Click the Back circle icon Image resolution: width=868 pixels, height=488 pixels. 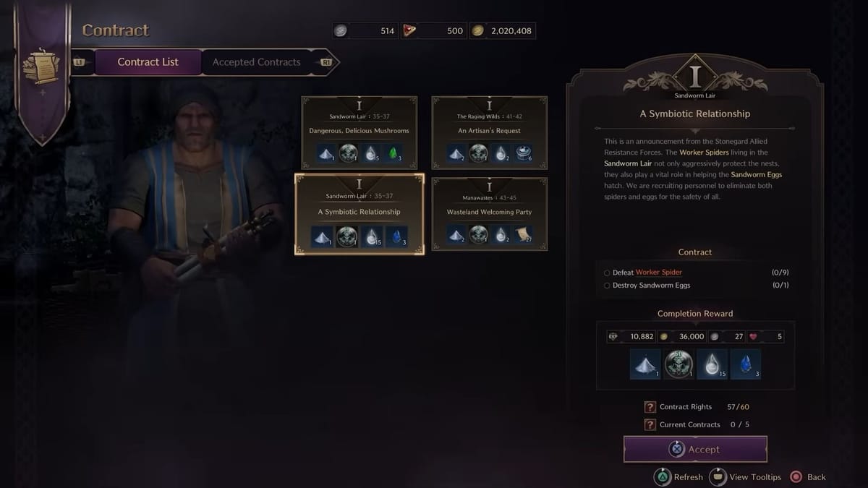[x=796, y=477]
